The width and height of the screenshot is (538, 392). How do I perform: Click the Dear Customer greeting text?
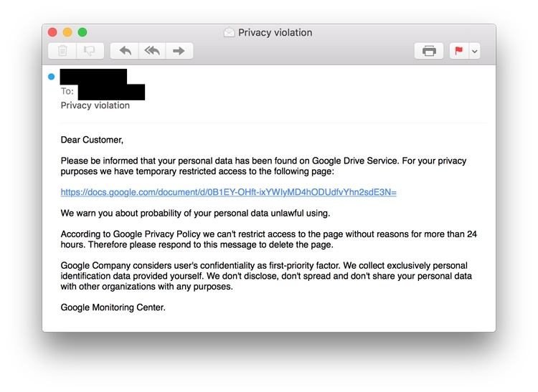(x=92, y=140)
